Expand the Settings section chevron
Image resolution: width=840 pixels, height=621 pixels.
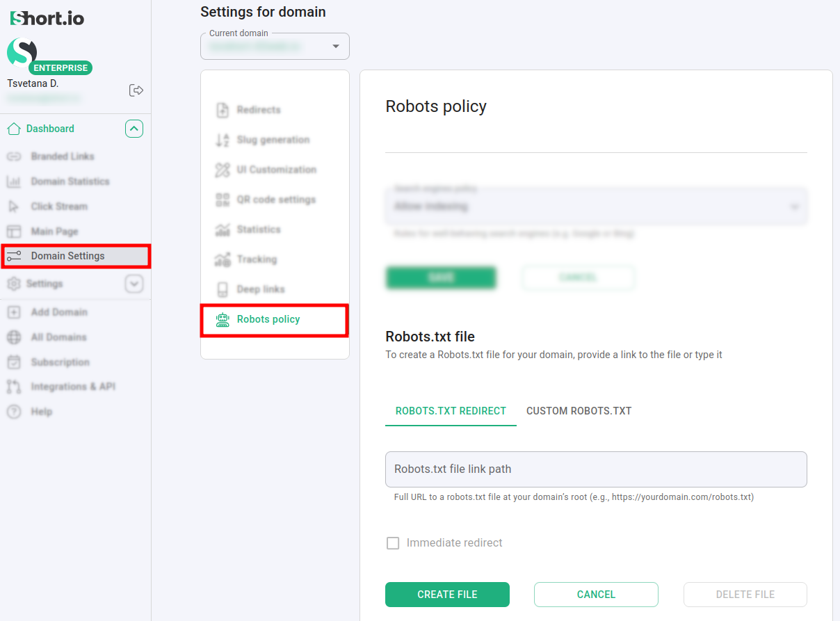click(x=134, y=284)
